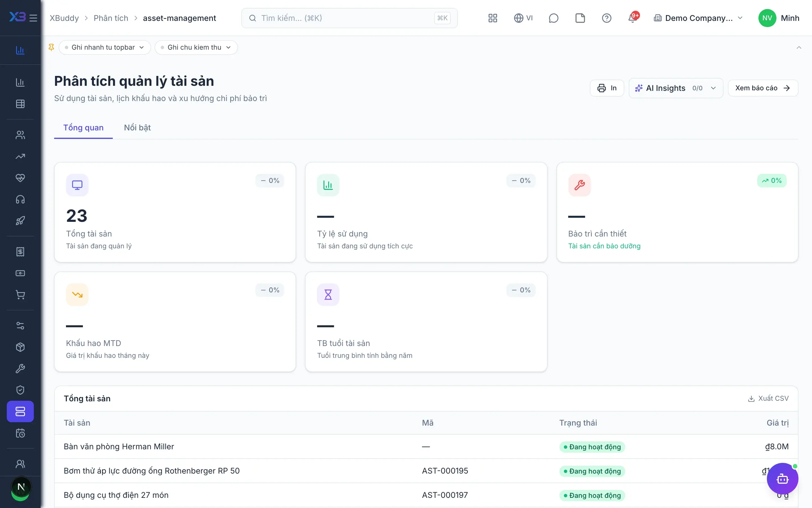
Task: Switch to the 'Tổng quan' tab
Action: pos(83,128)
